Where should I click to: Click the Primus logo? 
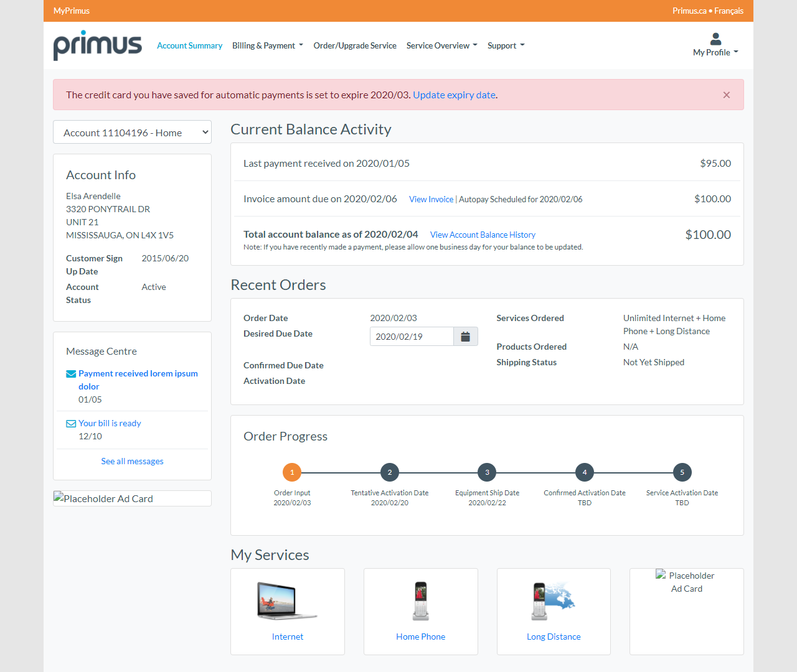pos(98,45)
